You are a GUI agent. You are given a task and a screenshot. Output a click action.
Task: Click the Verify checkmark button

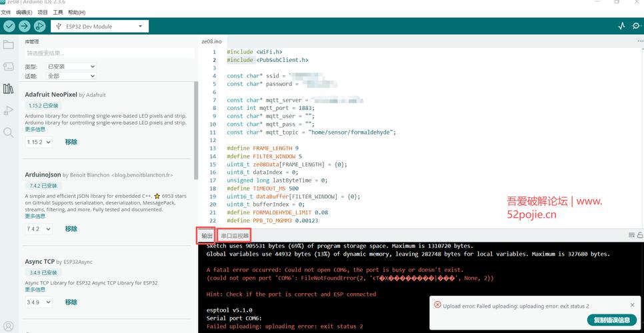point(9,26)
